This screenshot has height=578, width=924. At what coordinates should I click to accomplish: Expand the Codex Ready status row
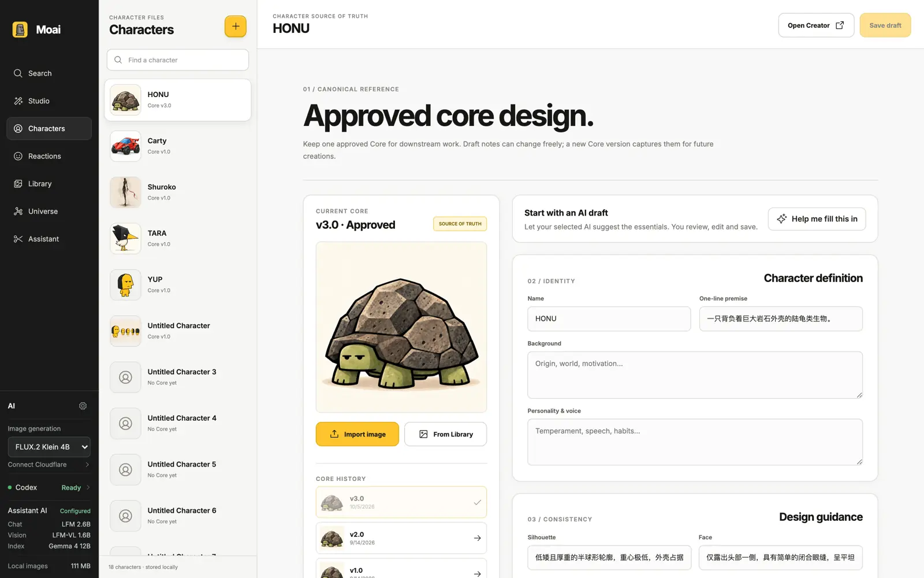(49, 488)
